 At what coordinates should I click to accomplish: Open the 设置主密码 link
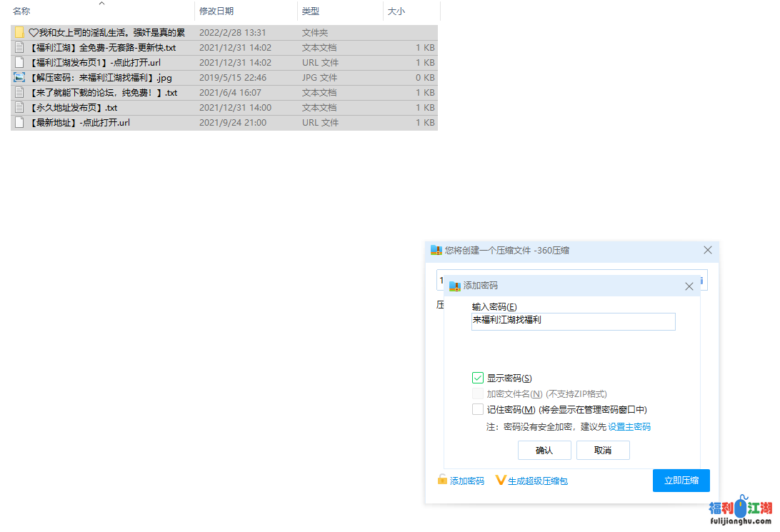coord(629,427)
